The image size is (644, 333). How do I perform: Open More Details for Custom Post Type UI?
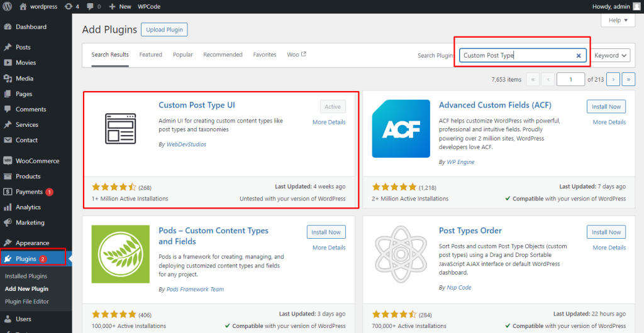click(329, 123)
